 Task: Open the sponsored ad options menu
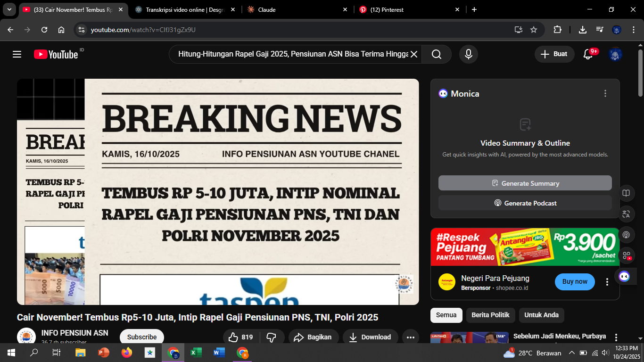(x=607, y=282)
